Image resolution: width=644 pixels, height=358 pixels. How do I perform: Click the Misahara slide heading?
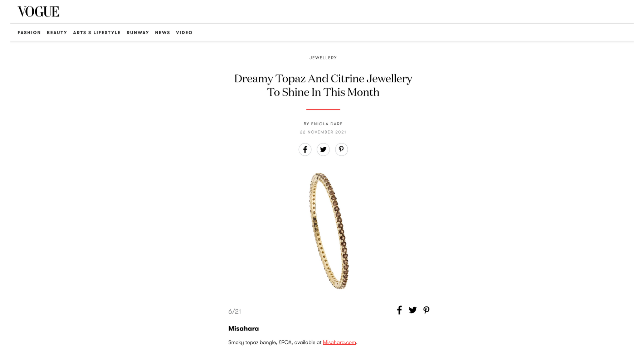pos(243,329)
